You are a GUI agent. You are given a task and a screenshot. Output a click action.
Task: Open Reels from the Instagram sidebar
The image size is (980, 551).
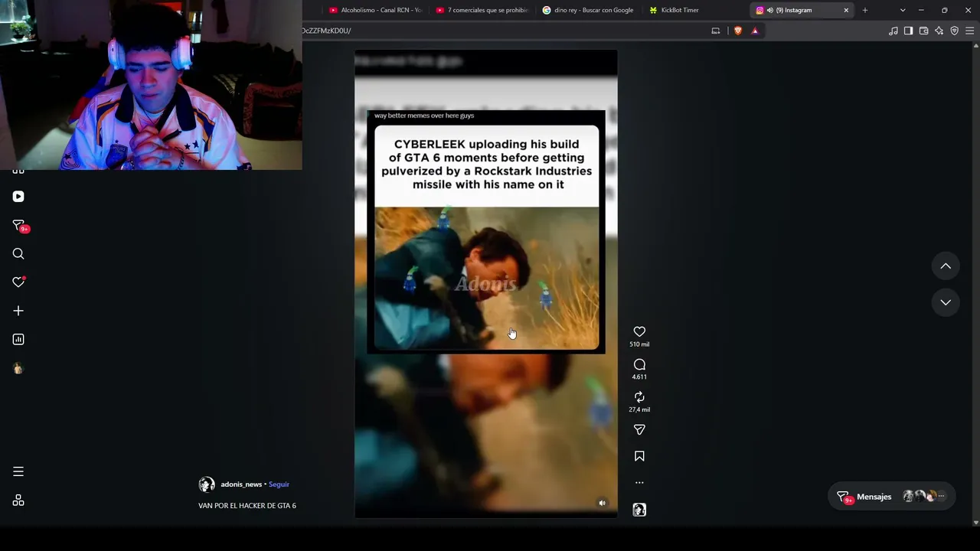coord(18,197)
